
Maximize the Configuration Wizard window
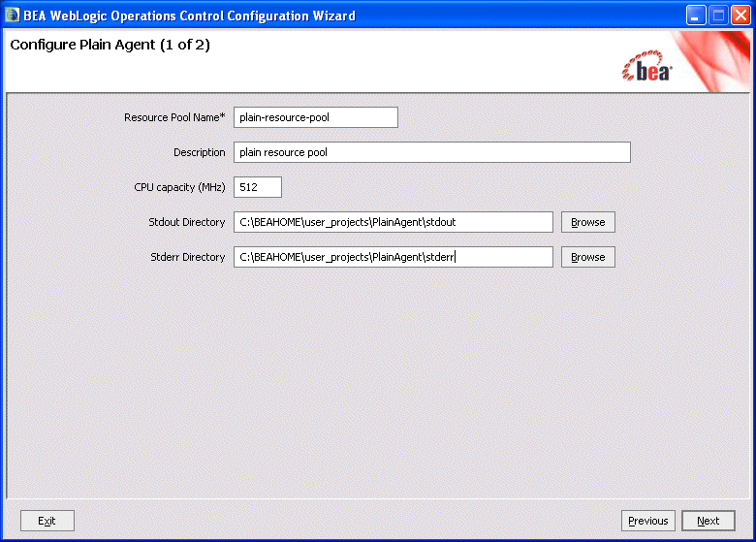click(718, 16)
